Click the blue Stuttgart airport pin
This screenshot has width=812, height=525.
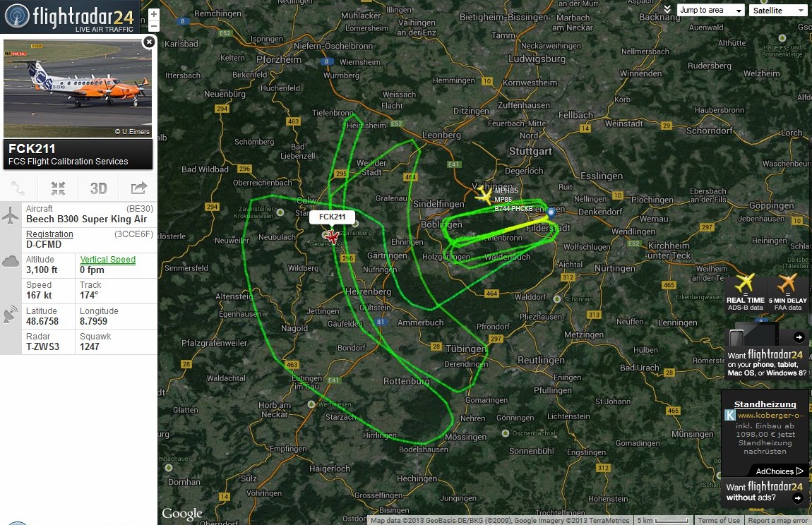[x=551, y=212]
